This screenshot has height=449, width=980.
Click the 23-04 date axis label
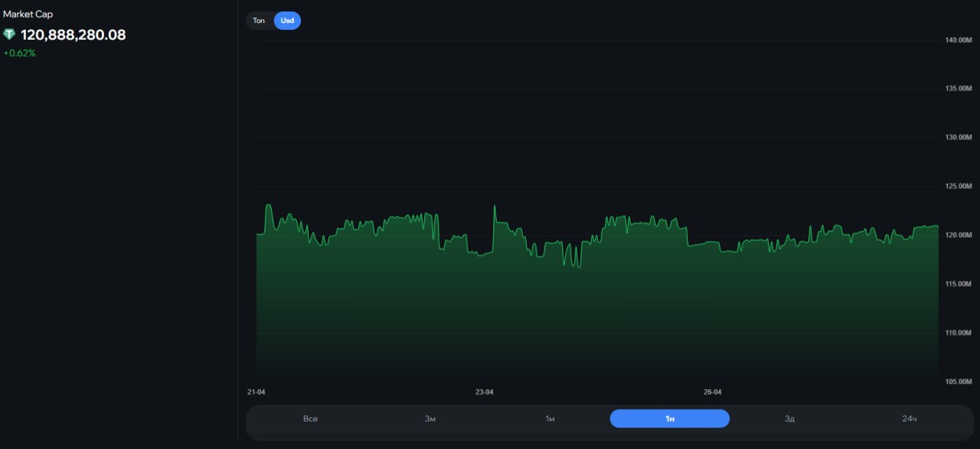point(484,392)
